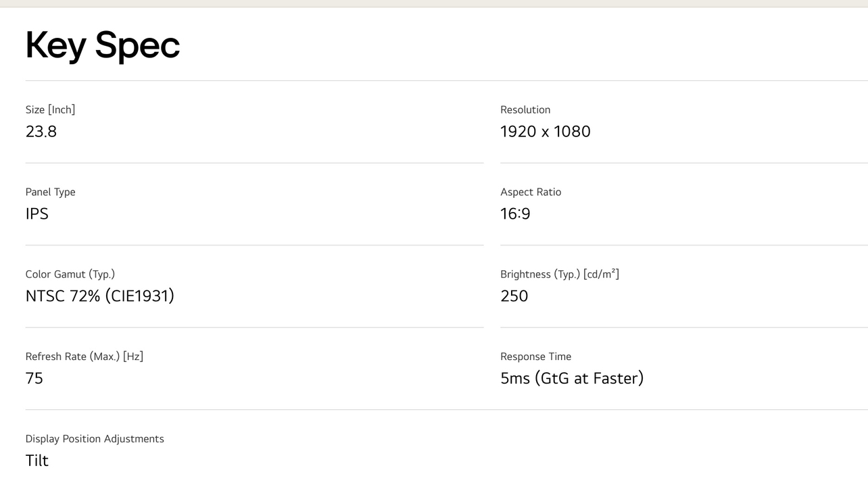This screenshot has height=489, width=868.
Task: Select the Aspect Ratio label
Action: click(531, 192)
